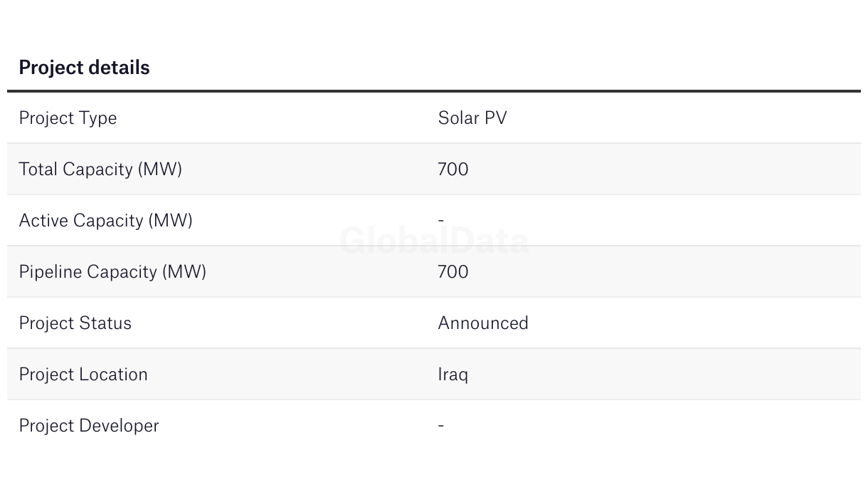The height and width of the screenshot is (480, 868).
Task: Click the Pipeline Capacity value 700
Action: [x=453, y=272]
